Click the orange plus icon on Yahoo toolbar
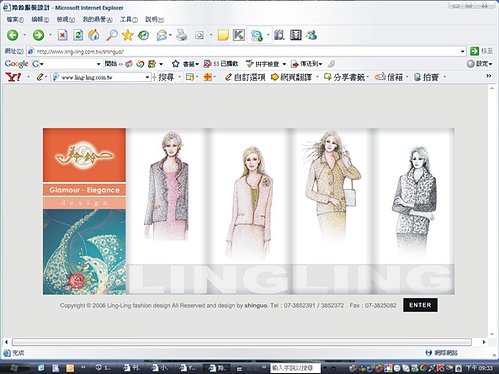 click(x=208, y=77)
